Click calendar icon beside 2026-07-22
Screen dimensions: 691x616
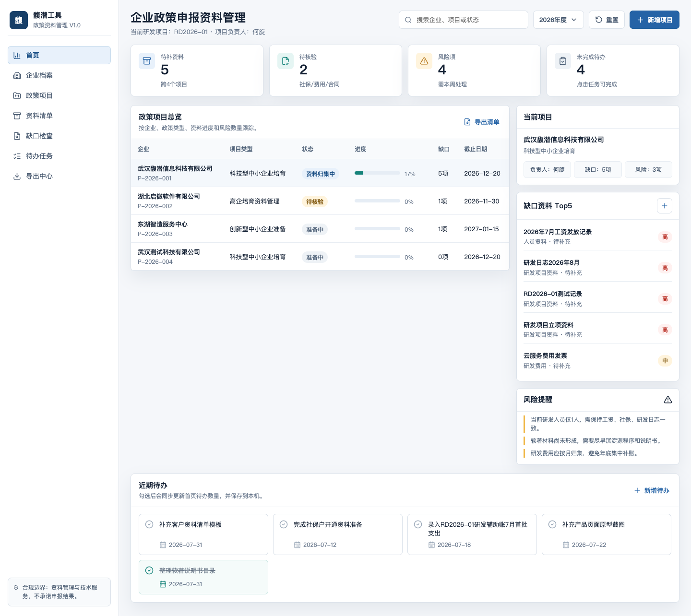pos(566,545)
